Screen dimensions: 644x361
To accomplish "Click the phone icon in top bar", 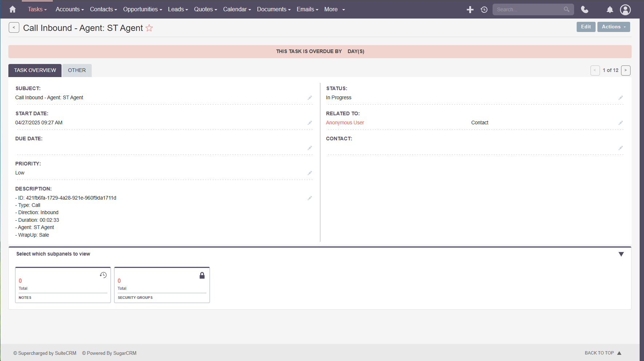I will pyautogui.click(x=585, y=9).
